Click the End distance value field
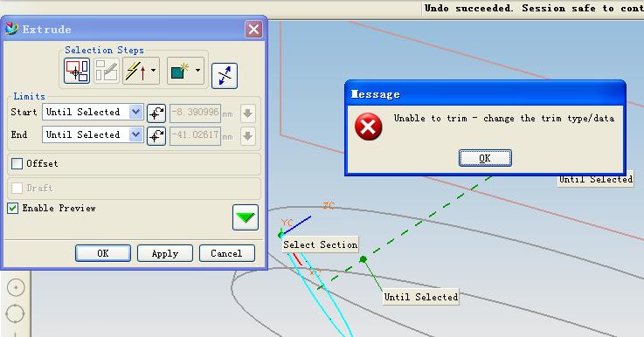This screenshot has width=644, height=337. point(195,135)
